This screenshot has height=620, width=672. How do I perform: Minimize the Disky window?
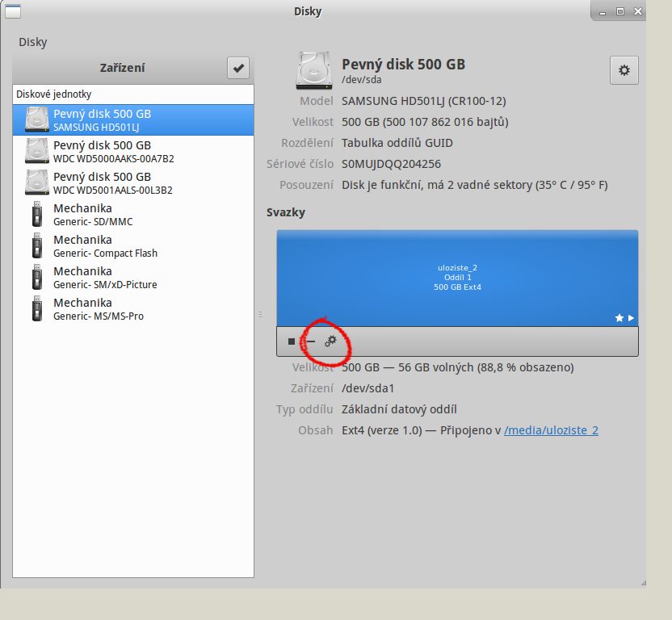click(x=603, y=12)
